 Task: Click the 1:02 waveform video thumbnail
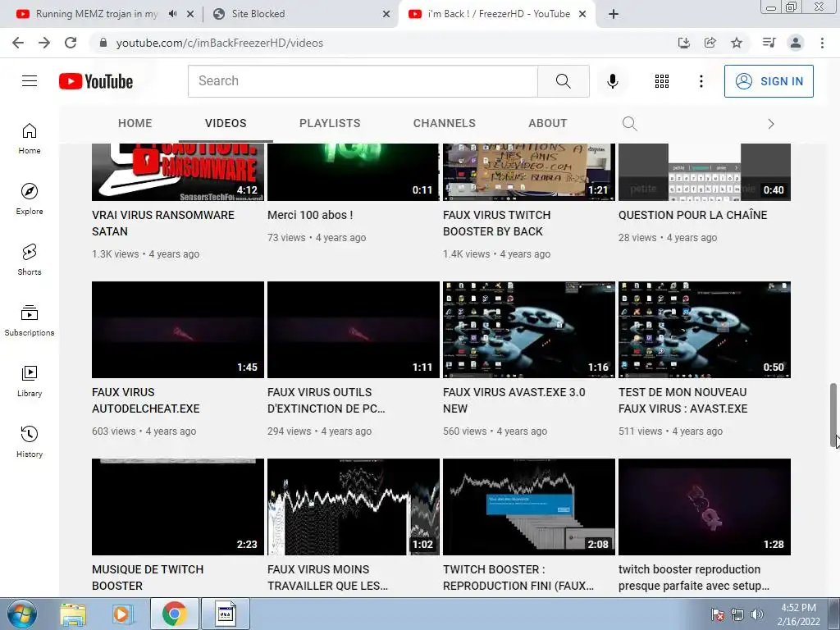point(353,507)
